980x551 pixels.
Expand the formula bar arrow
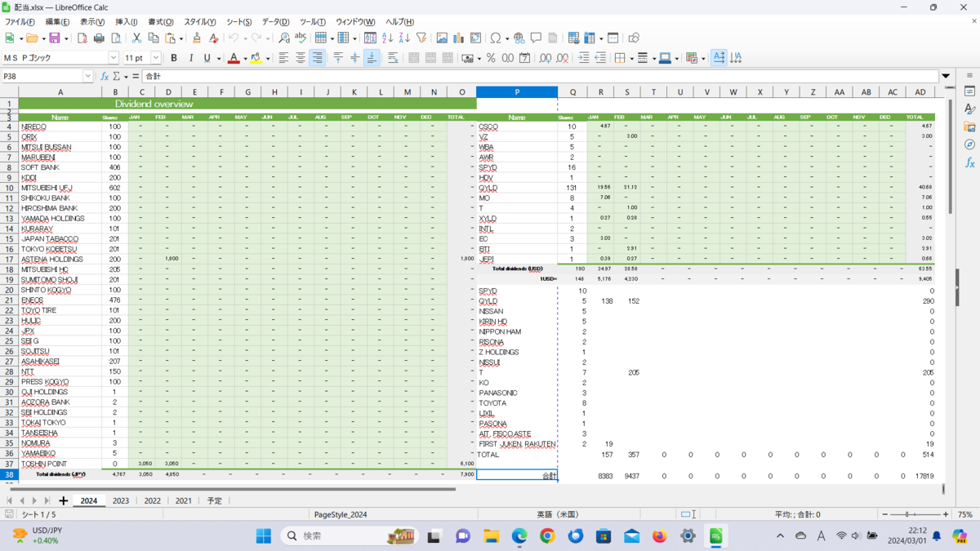pos(946,76)
